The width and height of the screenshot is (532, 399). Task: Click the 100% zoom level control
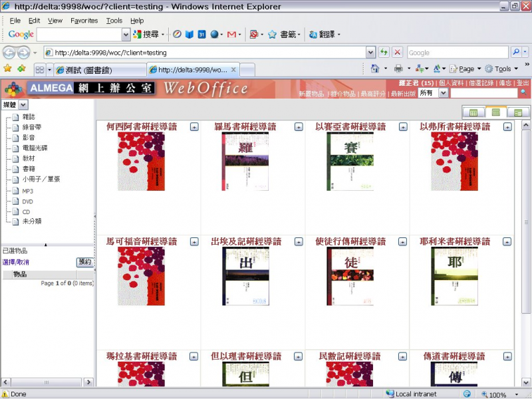click(499, 394)
